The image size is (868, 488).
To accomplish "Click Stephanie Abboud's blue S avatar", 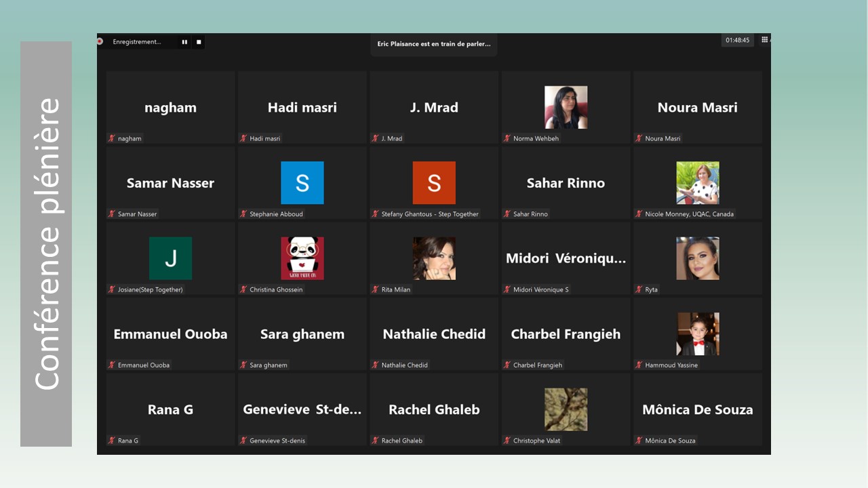I will click(x=302, y=183).
